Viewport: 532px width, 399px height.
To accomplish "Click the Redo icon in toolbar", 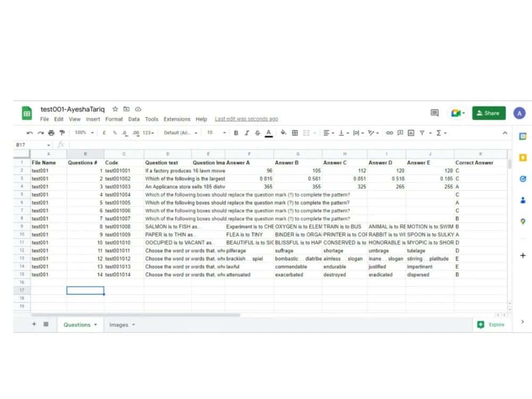I will click(x=41, y=133).
